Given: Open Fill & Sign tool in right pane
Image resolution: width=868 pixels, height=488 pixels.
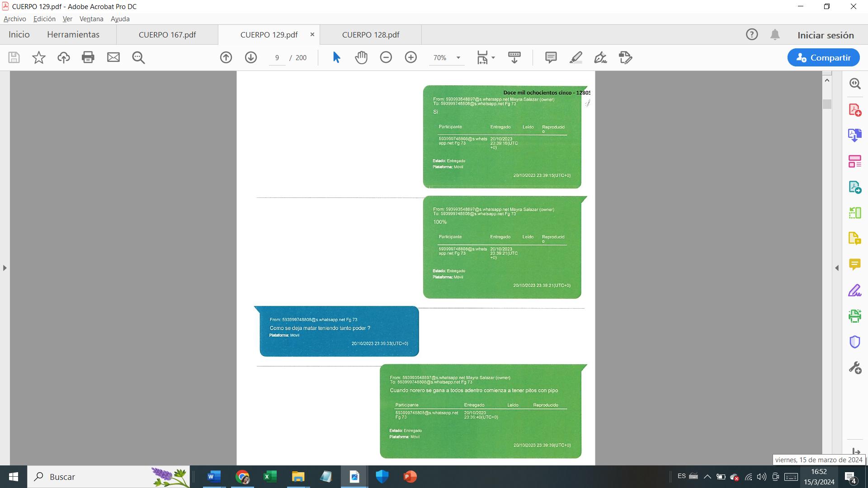Looking at the screenshot, I should point(855,290).
